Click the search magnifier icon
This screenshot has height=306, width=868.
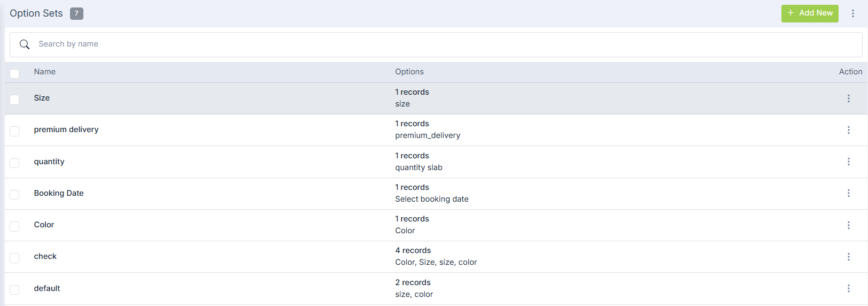coord(25,44)
